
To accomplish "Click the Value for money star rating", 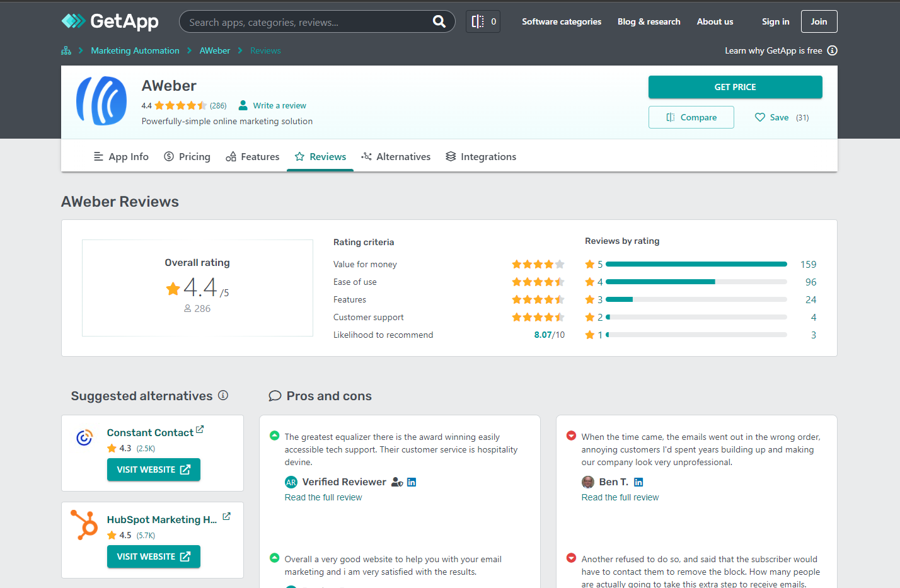I will [x=538, y=264].
